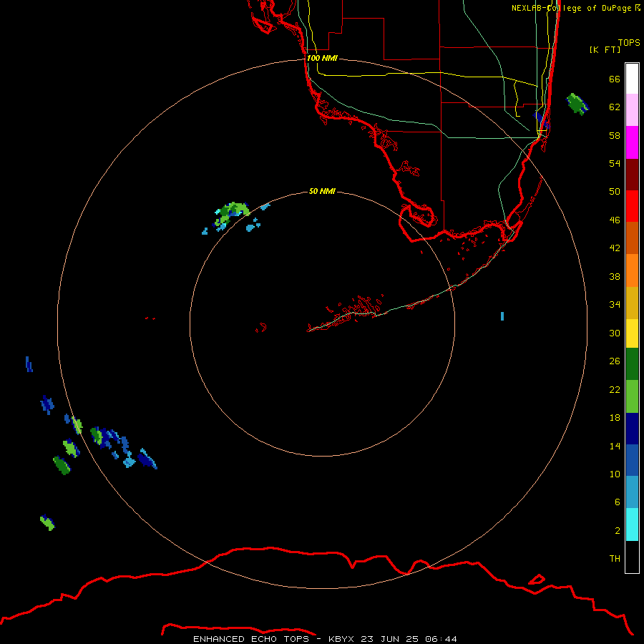Click the '23 JUN 25' date stamp
Screen dimensions: 644x644
(x=389, y=639)
